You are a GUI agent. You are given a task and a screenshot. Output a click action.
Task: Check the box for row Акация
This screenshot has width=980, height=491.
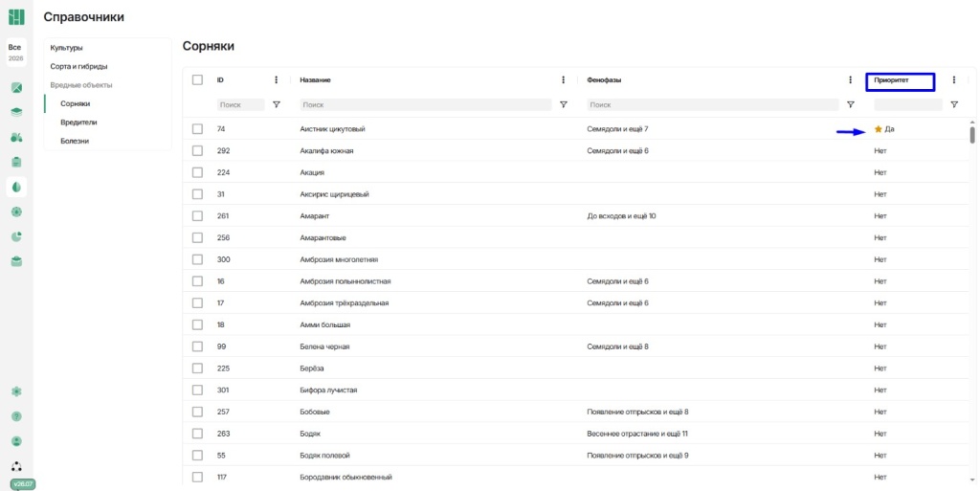197,172
